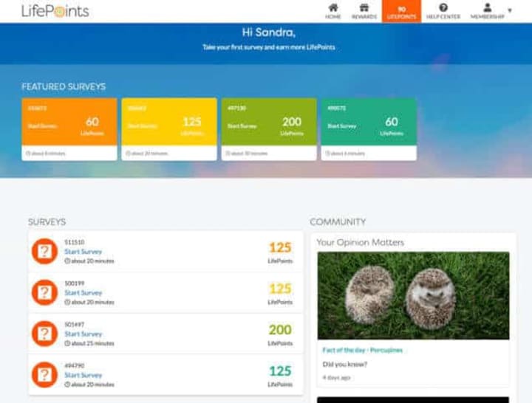Expand the Membership dropdown arrow
The width and height of the screenshot is (532, 403).
click(x=510, y=10)
